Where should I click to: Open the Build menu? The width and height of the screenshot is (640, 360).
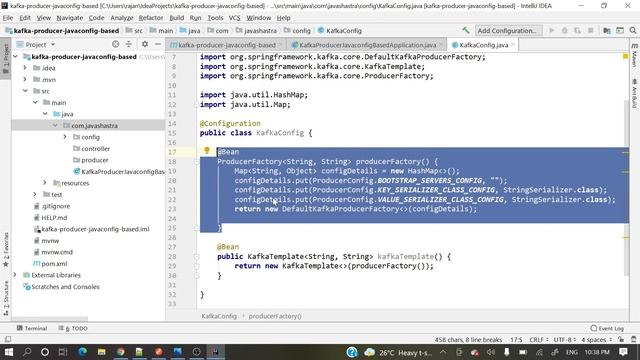coord(176,18)
